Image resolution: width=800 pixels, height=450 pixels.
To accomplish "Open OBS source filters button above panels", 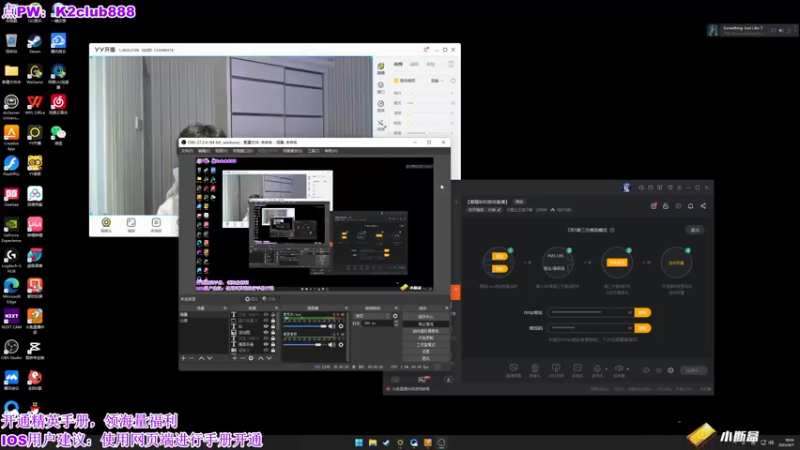I will pos(269,299).
